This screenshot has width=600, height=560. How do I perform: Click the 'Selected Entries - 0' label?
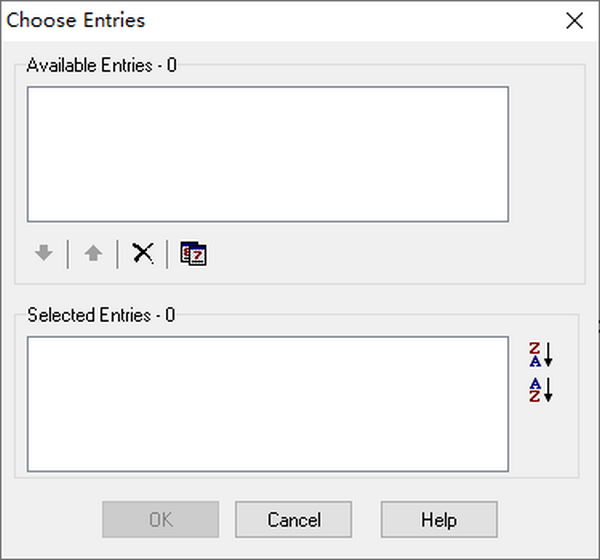[x=101, y=315]
